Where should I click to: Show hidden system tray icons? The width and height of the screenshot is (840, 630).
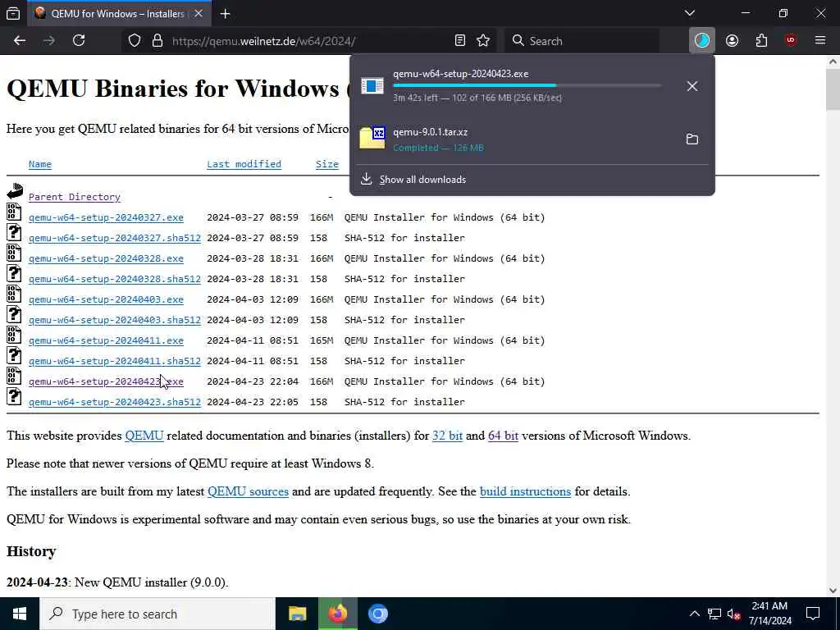694,614
